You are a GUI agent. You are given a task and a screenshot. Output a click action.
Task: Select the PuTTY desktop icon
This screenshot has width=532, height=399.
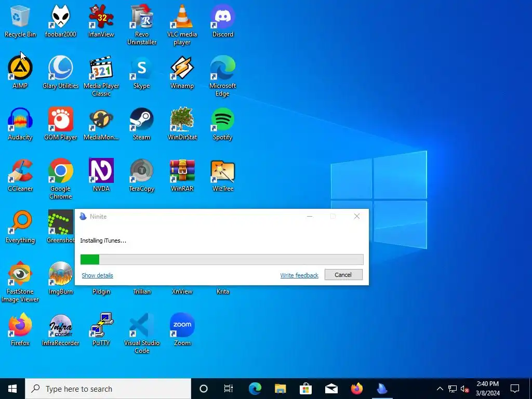101,330
